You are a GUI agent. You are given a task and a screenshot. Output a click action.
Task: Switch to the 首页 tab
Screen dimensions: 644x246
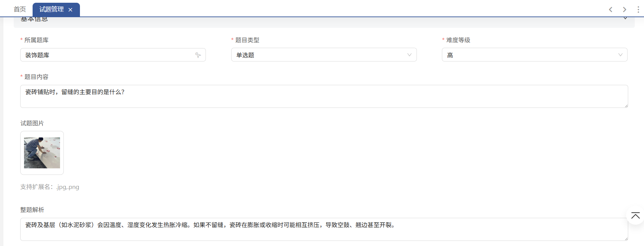tap(20, 9)
